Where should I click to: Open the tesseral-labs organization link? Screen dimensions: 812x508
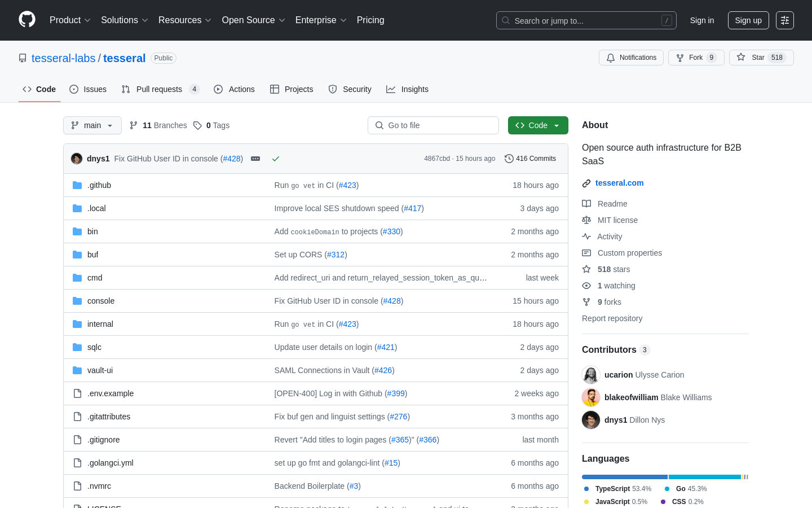pyautogui.click(x=64, y=58)
